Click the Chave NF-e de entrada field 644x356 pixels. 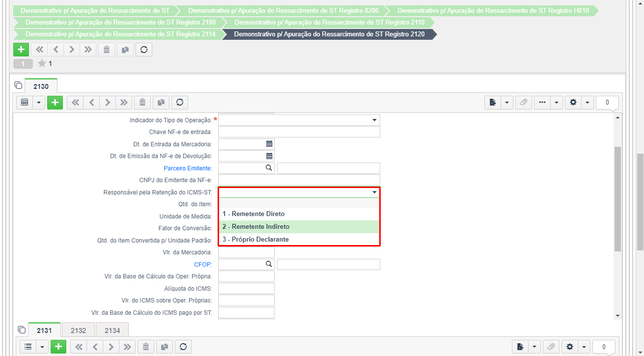click(299, 132)
